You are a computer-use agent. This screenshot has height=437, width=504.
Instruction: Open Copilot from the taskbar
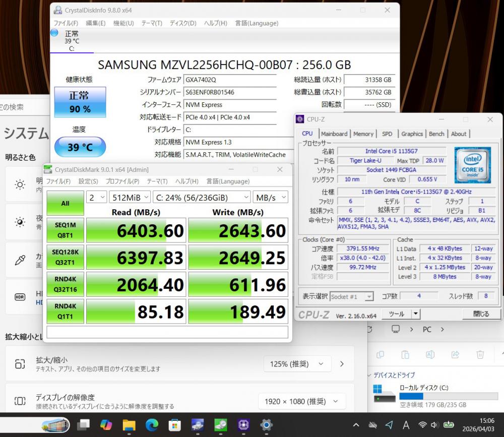[106, 425]
